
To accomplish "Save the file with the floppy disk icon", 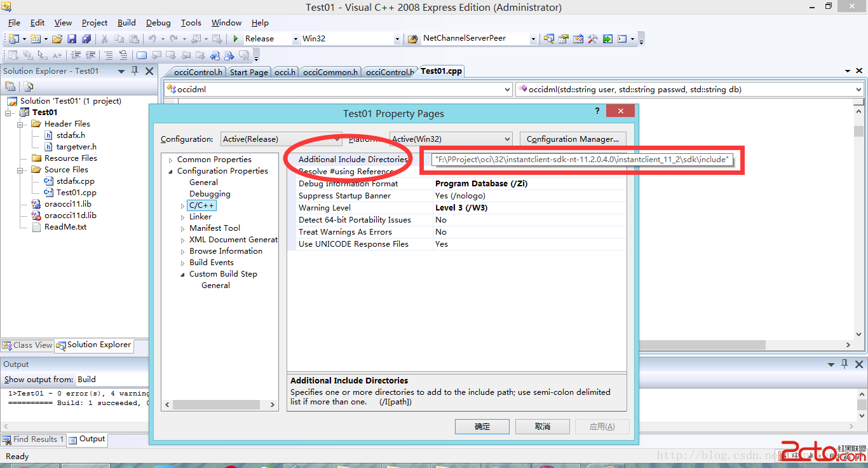I will [72, 39].
